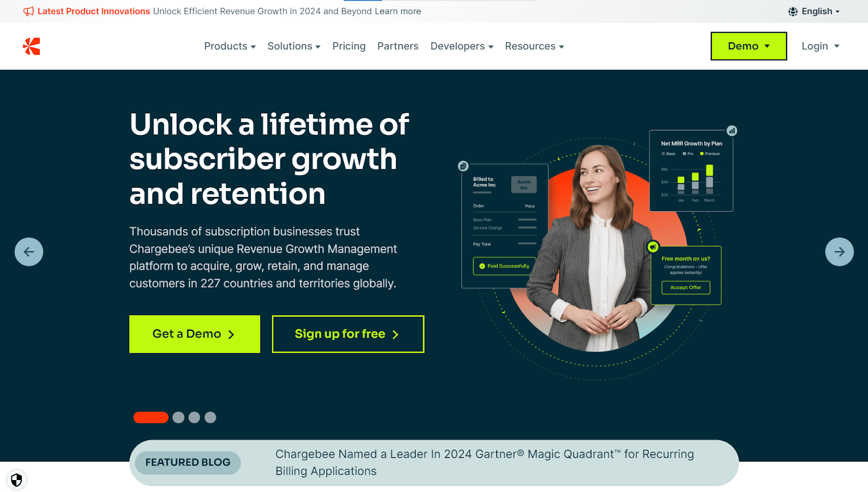Select the active red slide indicator
868x492 pixels.
(x=151, y=417)
